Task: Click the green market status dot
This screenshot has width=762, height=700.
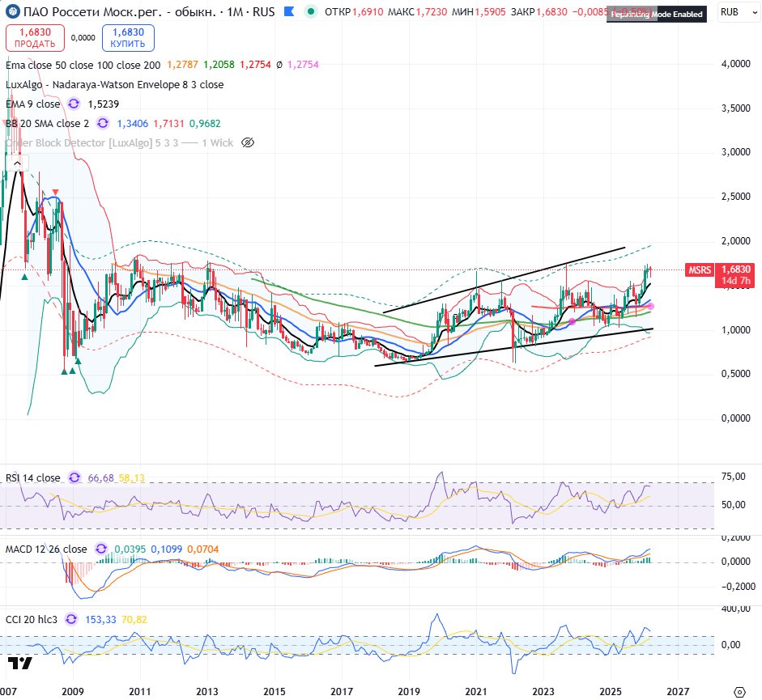Action: 309,12
